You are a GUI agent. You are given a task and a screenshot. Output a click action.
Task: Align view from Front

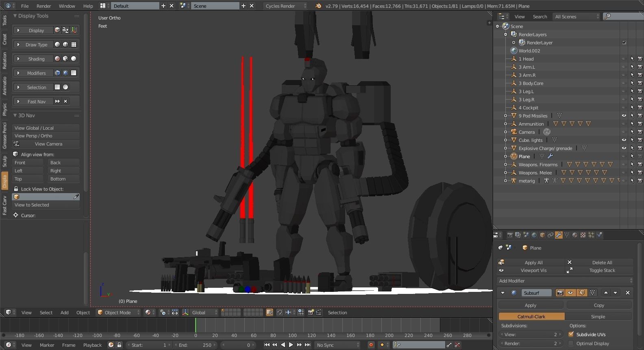pos(28,162)
